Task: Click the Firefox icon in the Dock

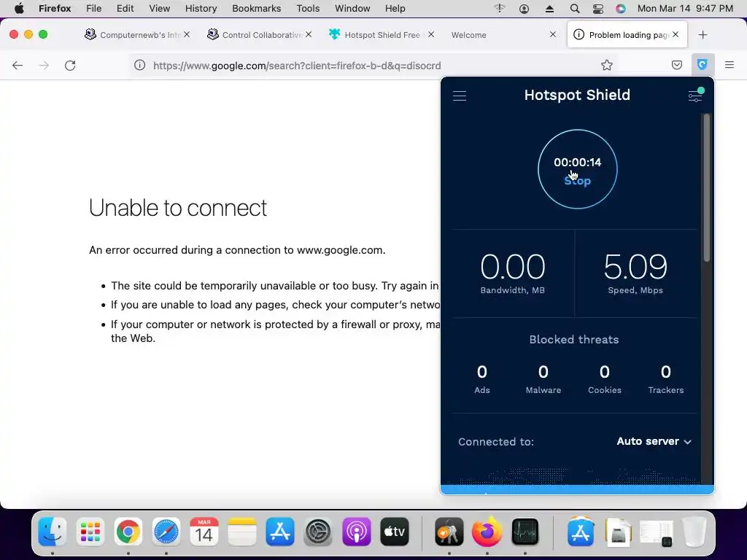Action: [487, 532]
